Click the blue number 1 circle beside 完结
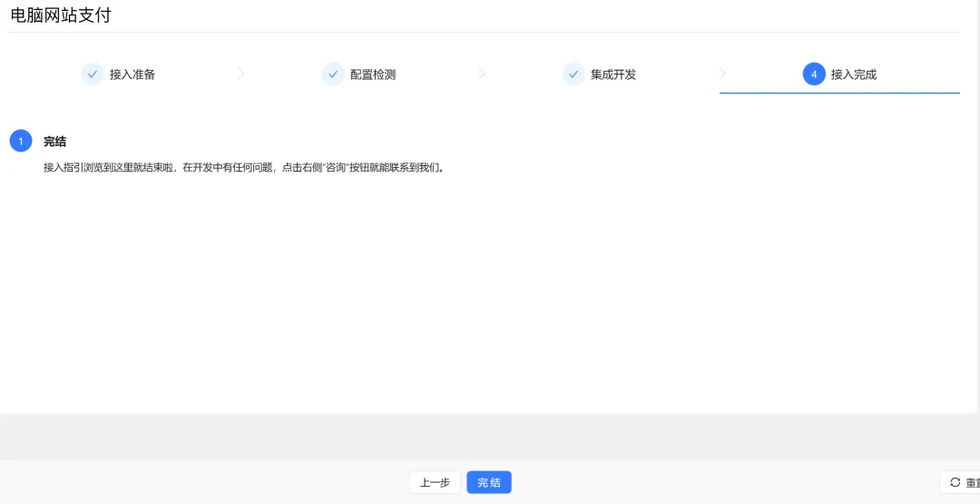Viewport: 980px width, 504px height. click(x=21, y=142)
